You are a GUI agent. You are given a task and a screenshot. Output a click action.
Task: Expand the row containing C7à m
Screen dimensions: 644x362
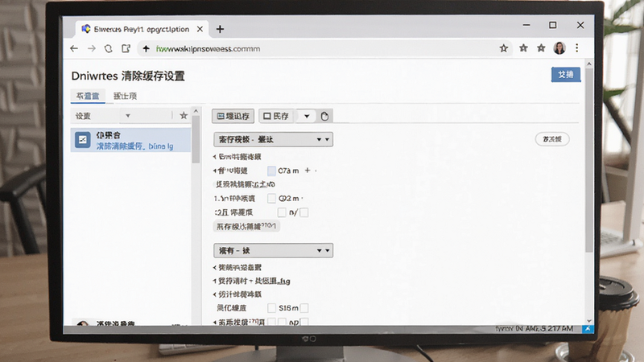click(x=215, y=171)
